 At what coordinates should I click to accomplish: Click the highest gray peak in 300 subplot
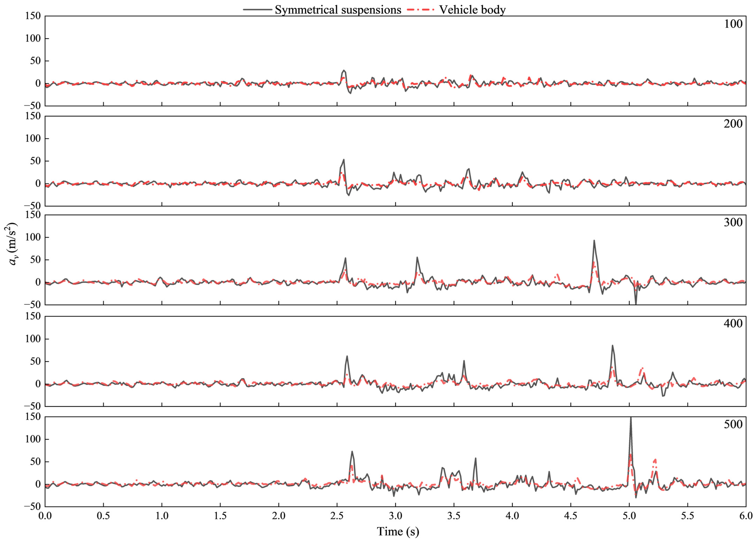pyautogui.click(x=594, y=241)
